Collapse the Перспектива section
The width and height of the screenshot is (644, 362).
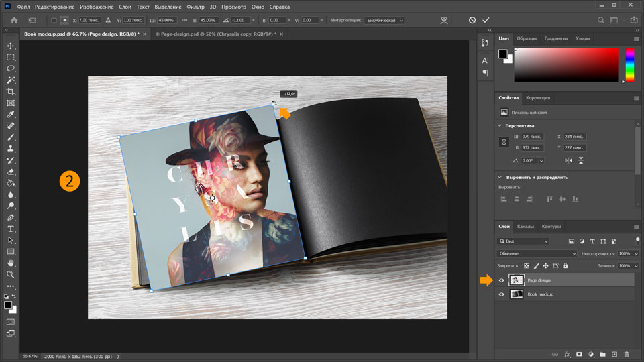point(500,125)
